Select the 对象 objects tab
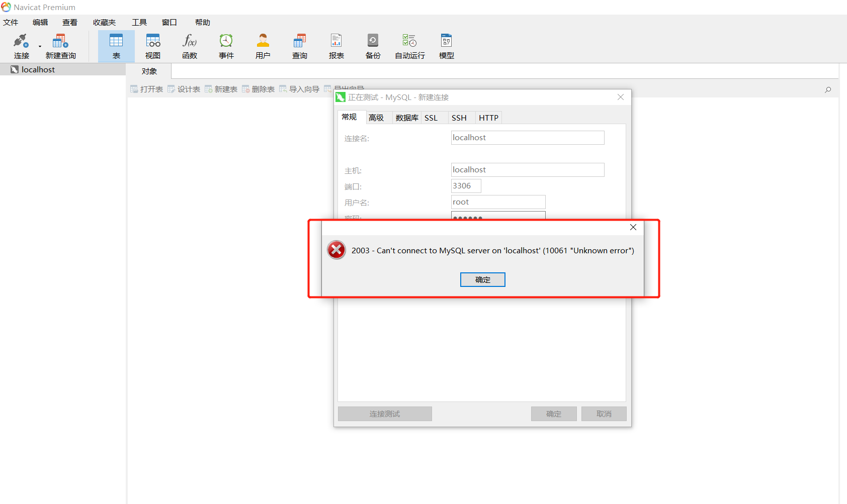Image resolution: width=847 pixels, height=504 pixels. tap(149, 71)
